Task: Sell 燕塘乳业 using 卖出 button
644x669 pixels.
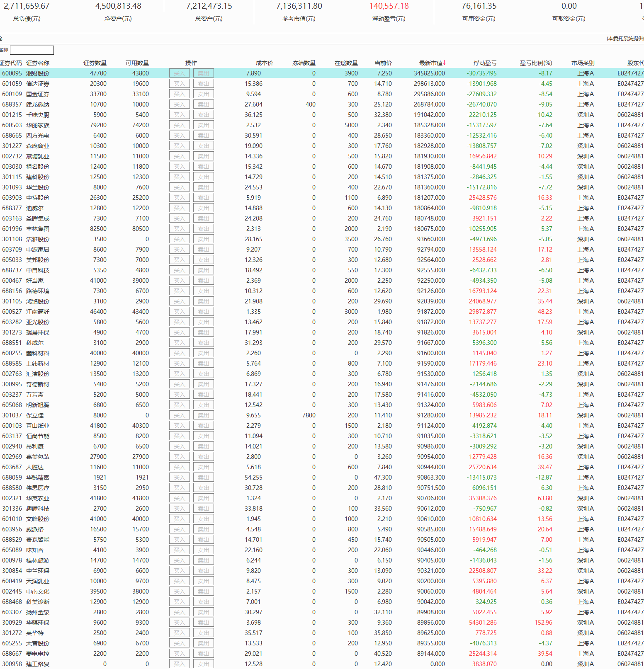Action: (204, 156)
